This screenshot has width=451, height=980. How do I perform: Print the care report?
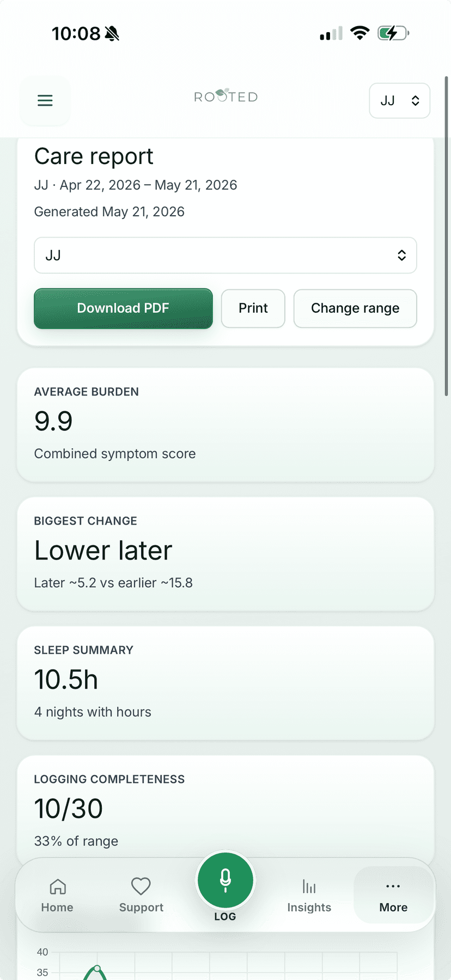coord(253,308)
